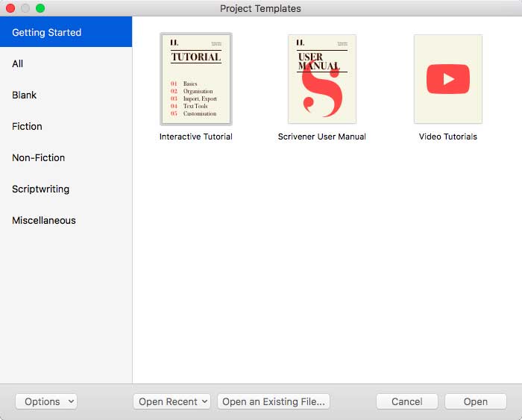522x420 pixels.
Task: Select the Interactive Tutorial template thumbnail
Action: point(196,79)
